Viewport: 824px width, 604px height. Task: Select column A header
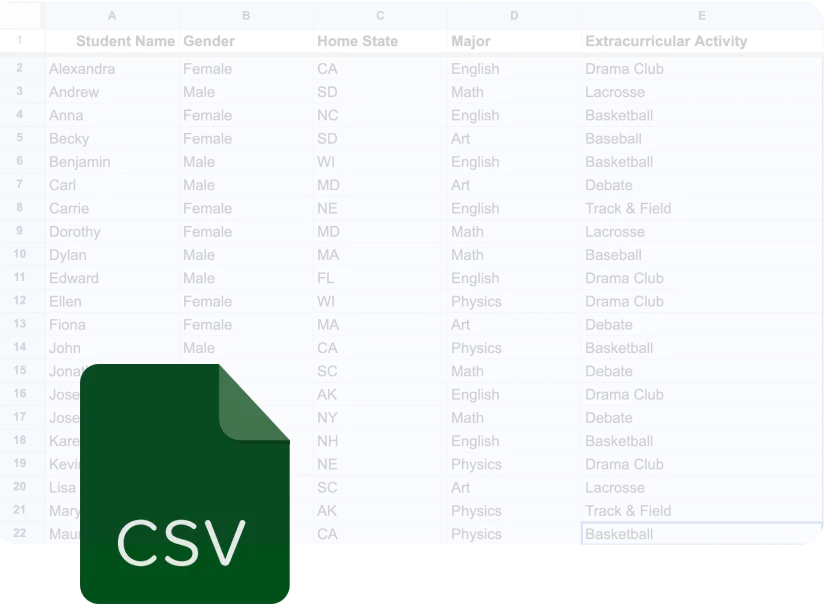click(x=112, y=16)
